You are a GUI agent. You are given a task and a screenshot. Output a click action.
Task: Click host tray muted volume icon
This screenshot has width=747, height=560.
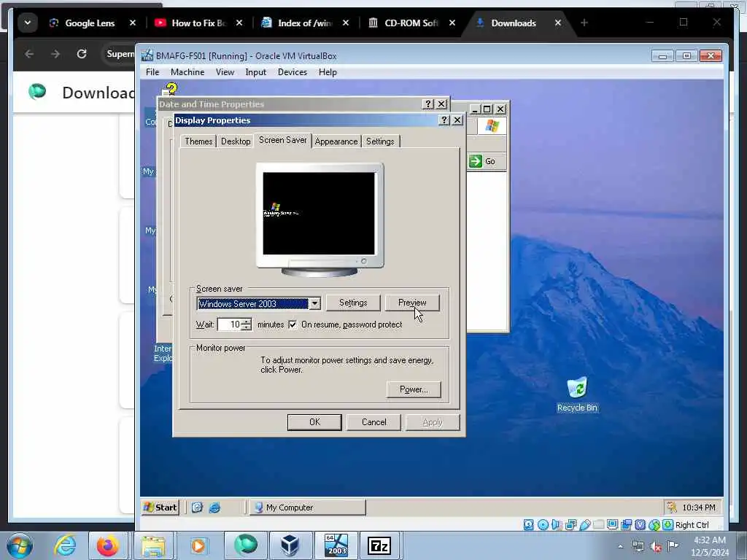[656, 547]
